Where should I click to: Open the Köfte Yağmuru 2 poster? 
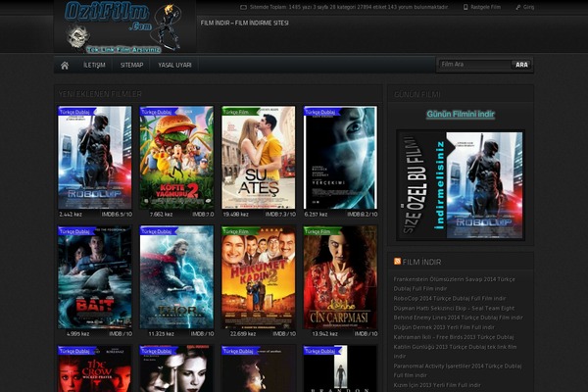click(176, 158)
